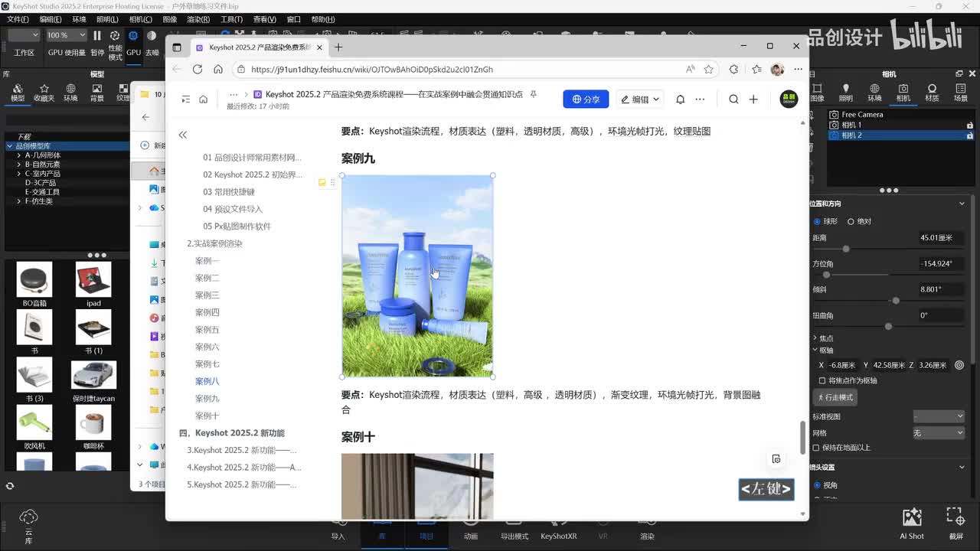The image size is (980, 551).
Task: Launch the AI Shot tool
Action: pos(912,524)
